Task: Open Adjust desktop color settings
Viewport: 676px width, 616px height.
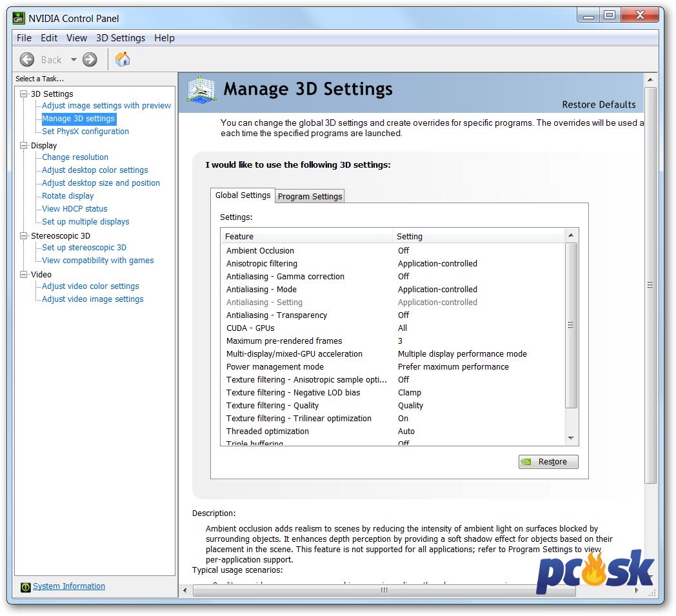Action: point(95,170)
